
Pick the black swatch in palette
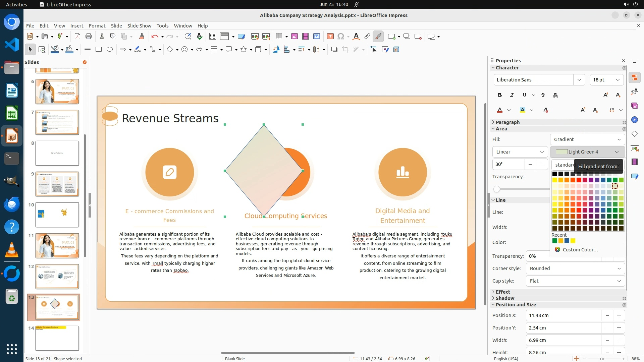click(555, 174)
